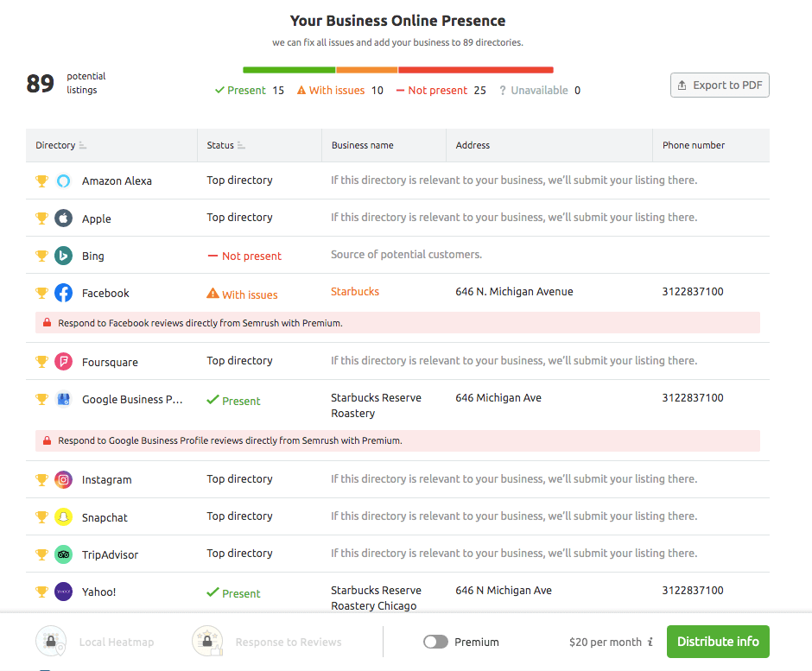This screenshot has width=812, height=671.
Task: Click the Google Business Profile logo icon
Action: (x=63, y=399)
